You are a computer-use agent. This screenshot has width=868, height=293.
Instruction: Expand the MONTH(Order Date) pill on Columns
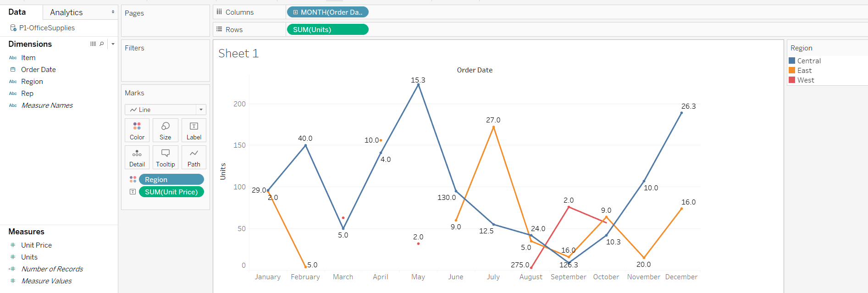pyautogui.click(x=296, y=12)
